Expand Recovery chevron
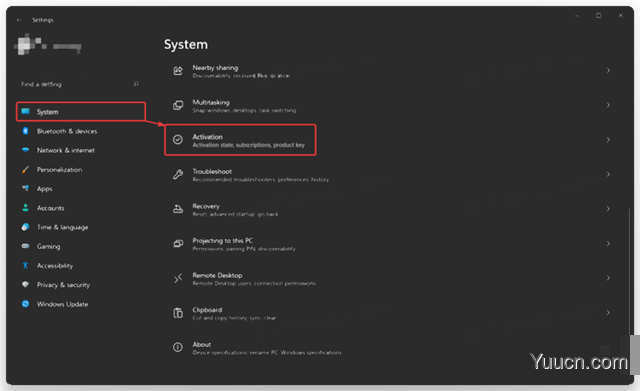The width and height of the screenshot is (640, 391). click(x=607, y=209)
